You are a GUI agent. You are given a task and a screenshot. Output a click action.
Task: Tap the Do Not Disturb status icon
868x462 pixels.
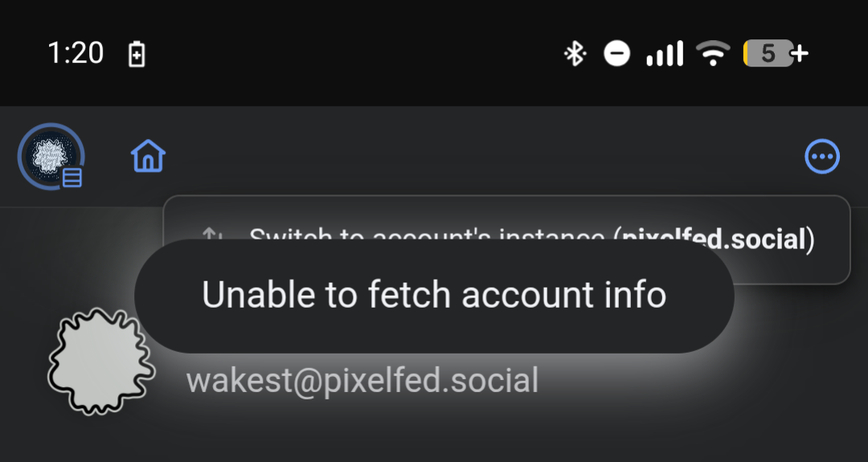coord(616,54)
